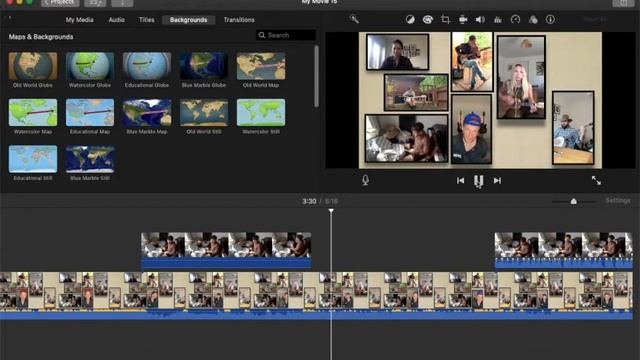Choose the Watercolor Still background
This screenshot has height=360, width=640.
tap(261, 112)
